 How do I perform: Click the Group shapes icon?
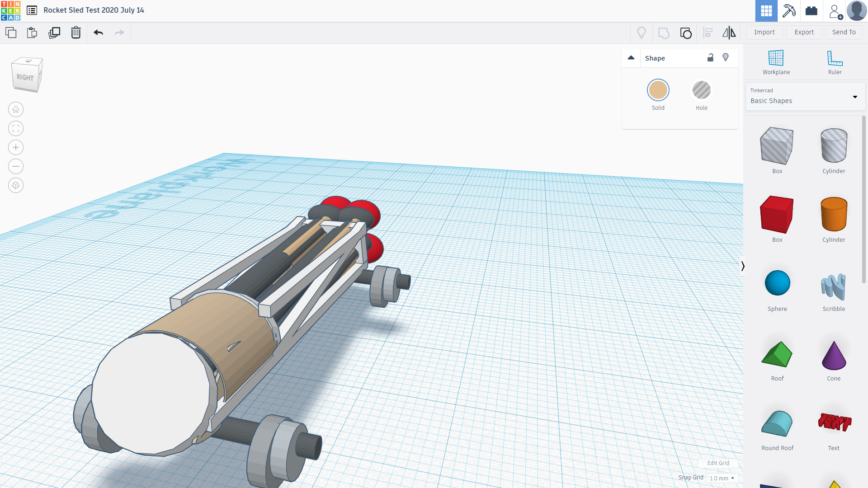664,33
